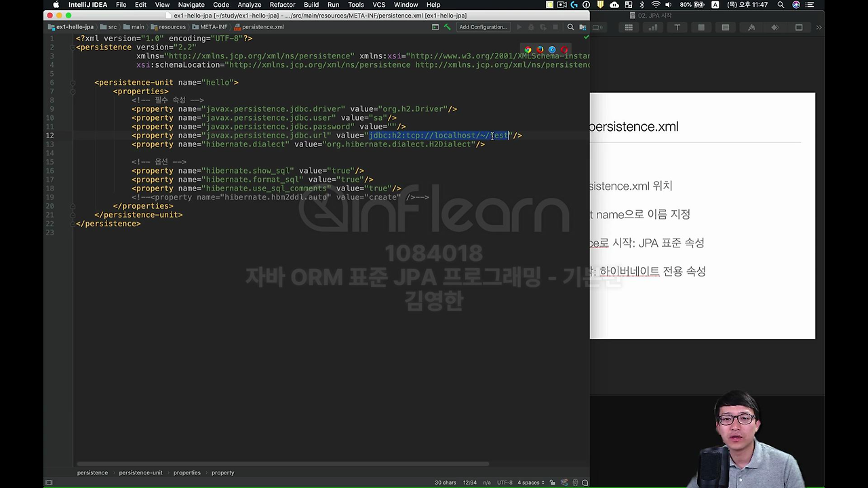Click the Stop button in IntelliJ toolbar
Viewport: 868px width, 488px height.
(555, 27)
